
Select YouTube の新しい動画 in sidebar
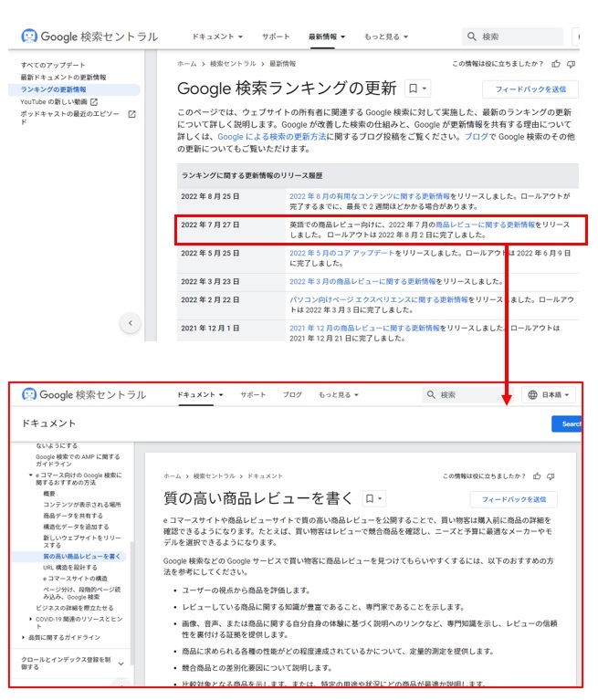54,102
